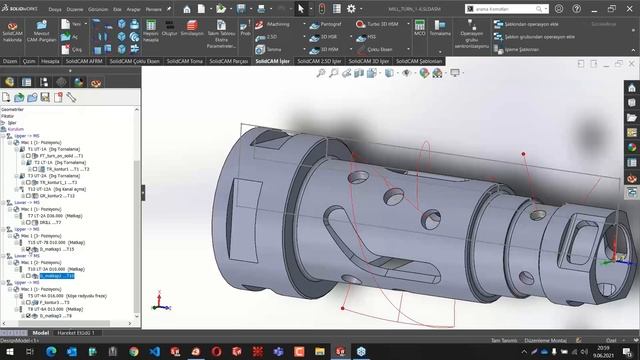
Task: Select the 2.5D operation
Action: coord(266,37)
